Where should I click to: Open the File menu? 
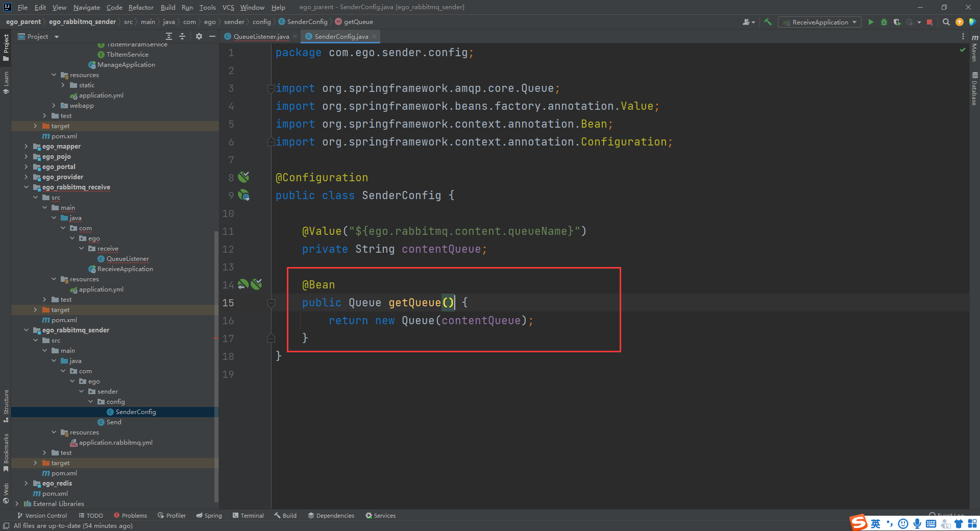(22, 7)
